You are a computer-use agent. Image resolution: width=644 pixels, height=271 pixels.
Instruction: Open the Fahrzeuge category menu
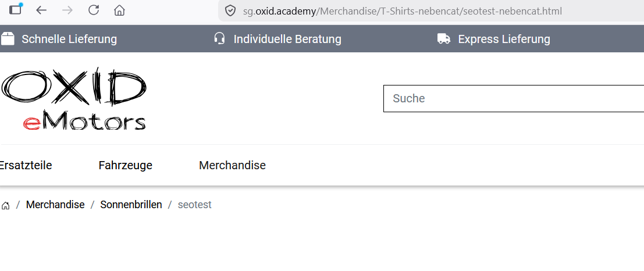125,165
